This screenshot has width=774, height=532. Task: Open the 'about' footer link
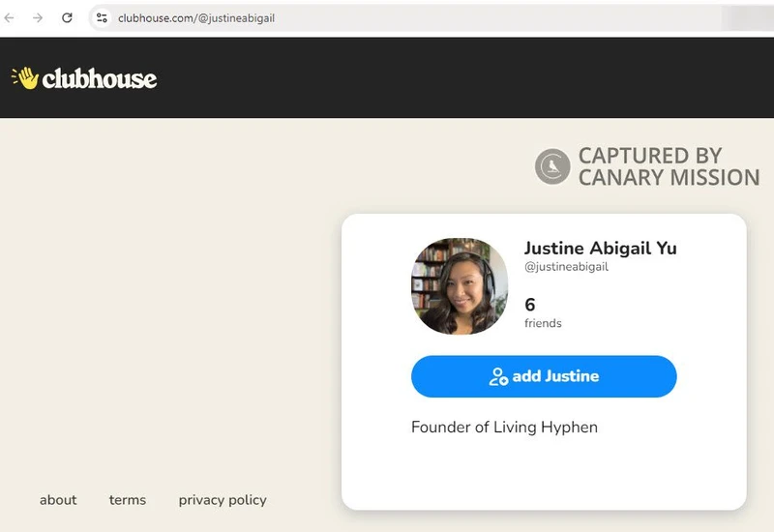pos(58,500)
